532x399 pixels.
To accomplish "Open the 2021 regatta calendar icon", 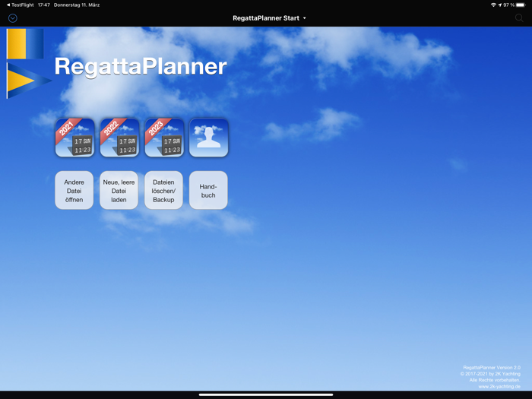I will 75,138.
